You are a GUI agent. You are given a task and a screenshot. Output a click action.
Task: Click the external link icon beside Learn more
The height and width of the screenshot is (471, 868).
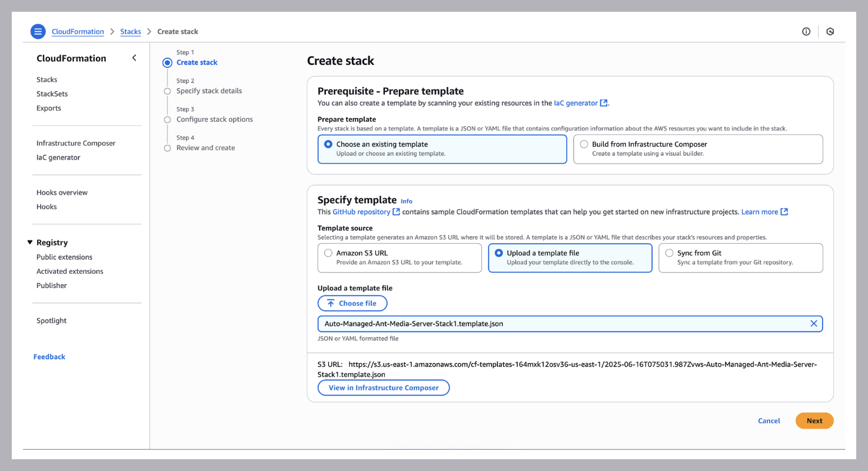click(784, 212)
